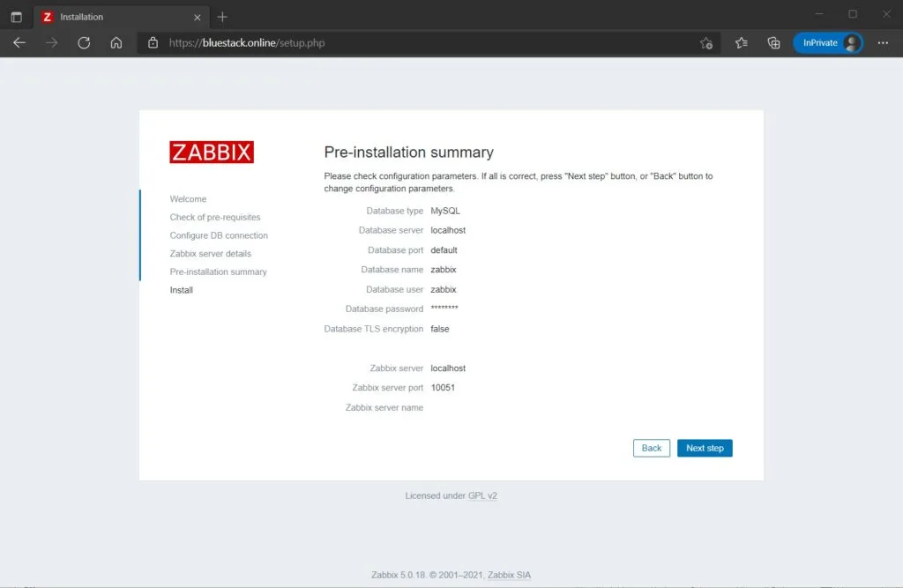This screenshot has width=903, height=588.
Task: Open a new browser tab
Action: (222, 18)
